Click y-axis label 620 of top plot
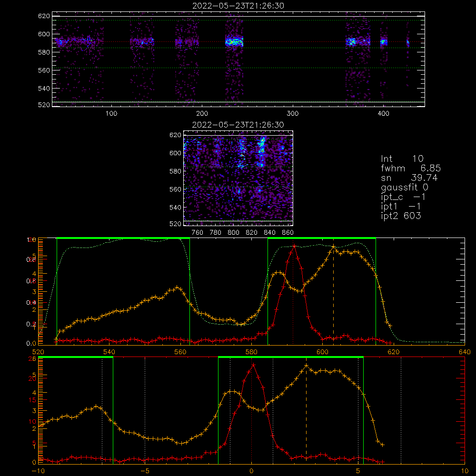The width and height of the screenshot is (476, 476). click(44, 16)
